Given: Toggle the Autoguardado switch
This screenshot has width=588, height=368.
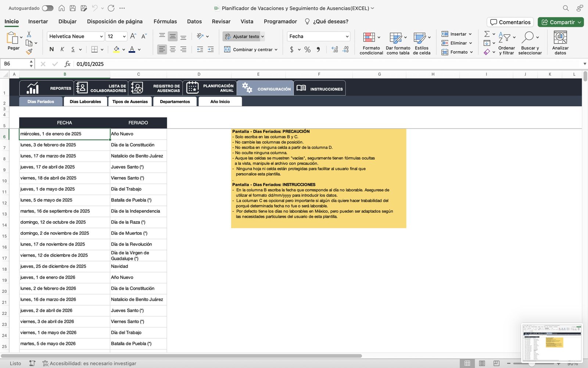Looking at the screenshot, I should pyautogui.click(x=47, y=8).
